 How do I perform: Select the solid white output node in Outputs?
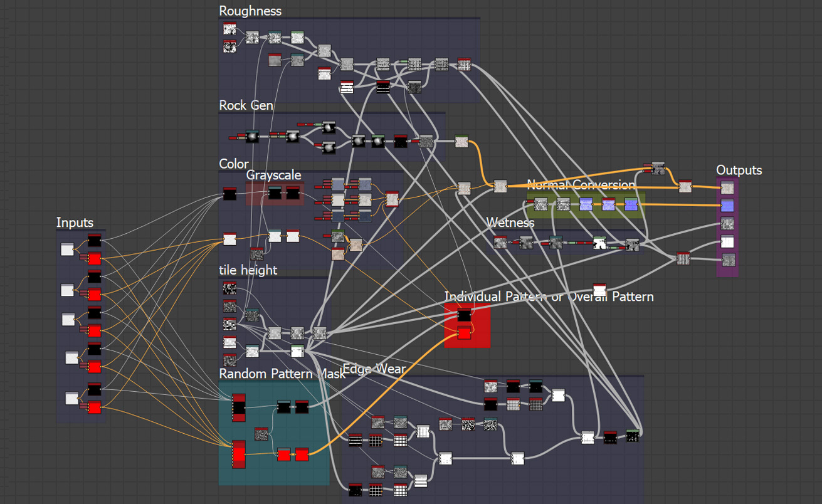[x=727, y=241]
